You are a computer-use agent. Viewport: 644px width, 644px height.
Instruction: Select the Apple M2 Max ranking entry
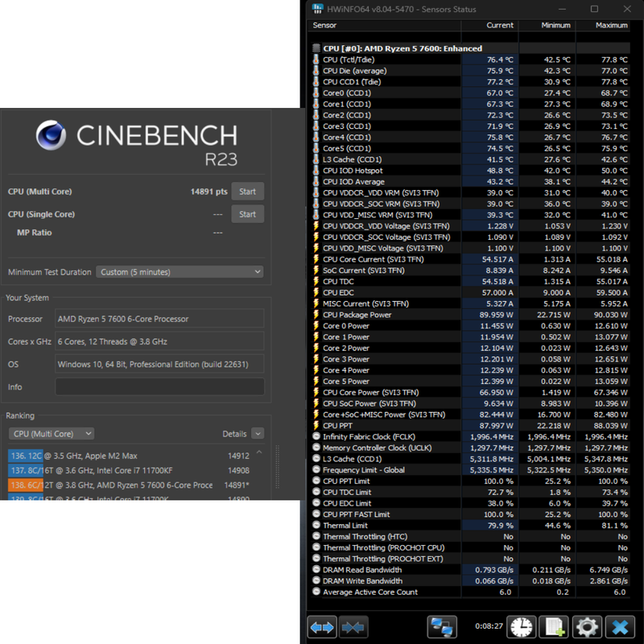click(x=129, y=456)
